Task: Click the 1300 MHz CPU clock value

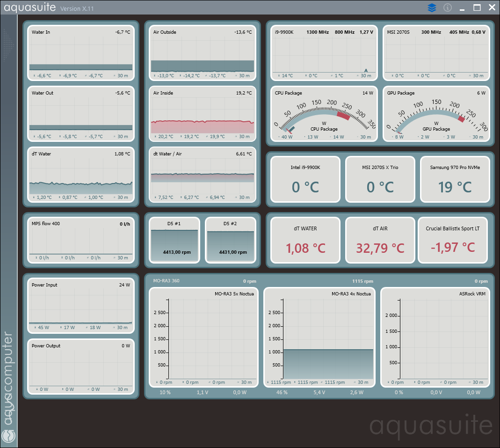Action: click(318, 32)
